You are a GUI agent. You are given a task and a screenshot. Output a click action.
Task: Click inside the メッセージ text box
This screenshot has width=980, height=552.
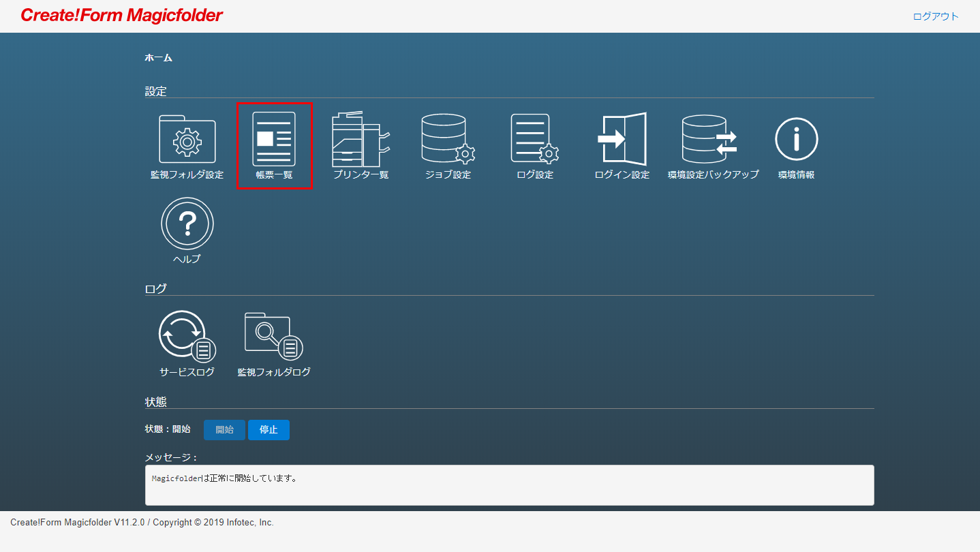click(509, 485)
